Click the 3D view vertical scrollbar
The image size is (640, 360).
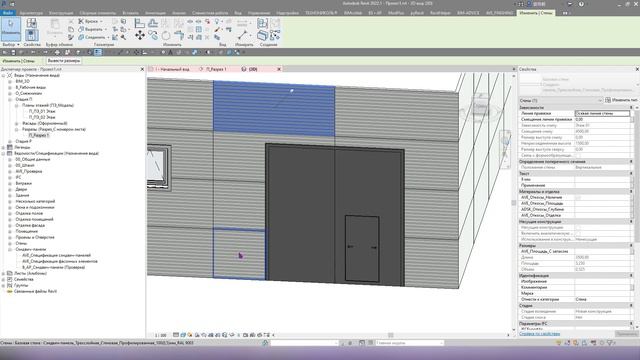click(x=513, y=202)
